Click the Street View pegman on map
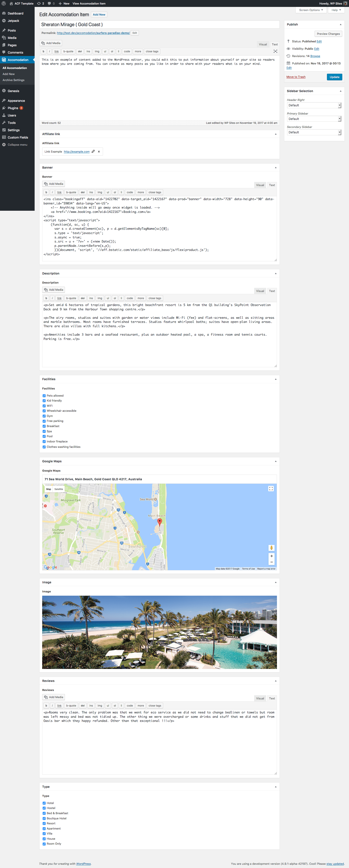The image size is (349, 868). [x=272, y=547]
